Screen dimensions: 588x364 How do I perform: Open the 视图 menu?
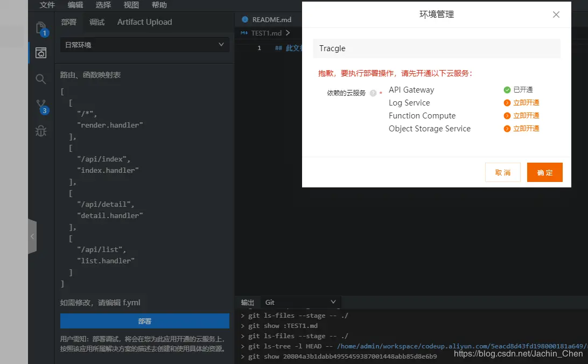coord(130,5)
